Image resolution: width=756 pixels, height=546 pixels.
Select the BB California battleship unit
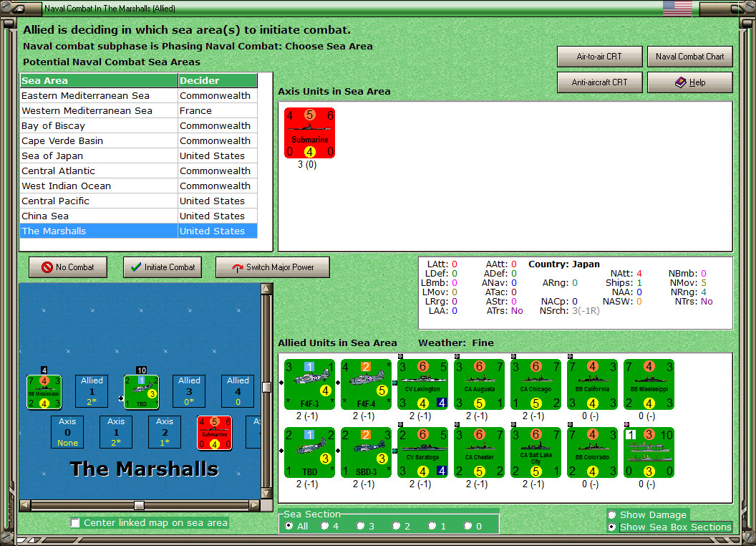click(x=593, y=384)
